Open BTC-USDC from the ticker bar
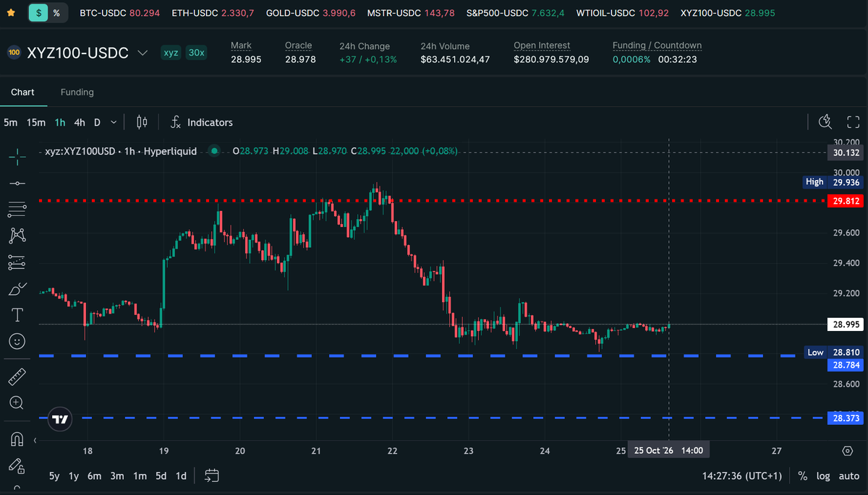The image size is (868, 495). click(120, 14)
